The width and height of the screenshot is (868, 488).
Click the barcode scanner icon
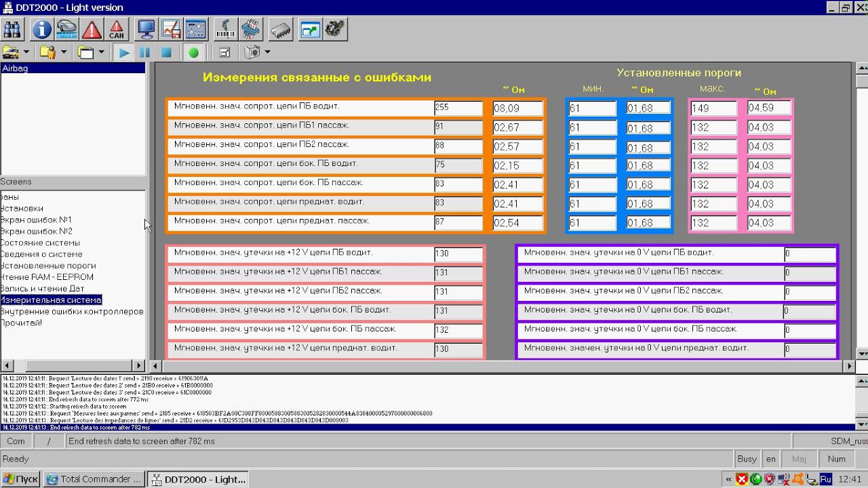click(x=226, y=29)
